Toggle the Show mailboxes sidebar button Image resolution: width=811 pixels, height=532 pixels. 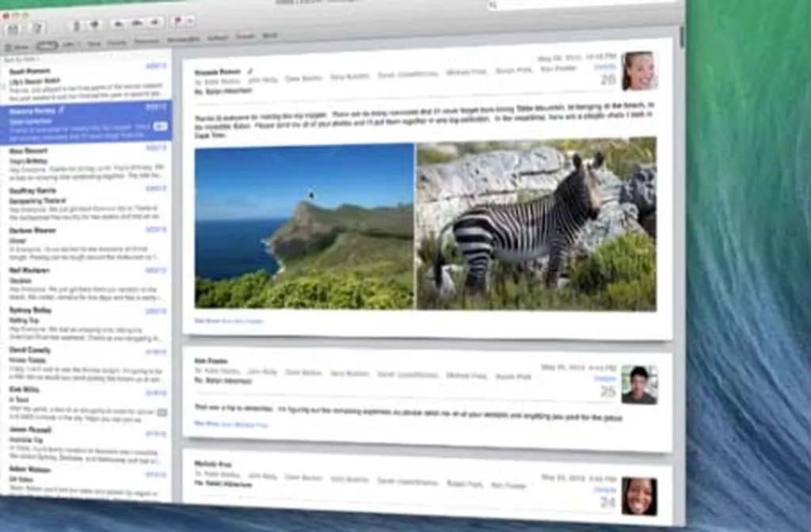coord(16,47)
